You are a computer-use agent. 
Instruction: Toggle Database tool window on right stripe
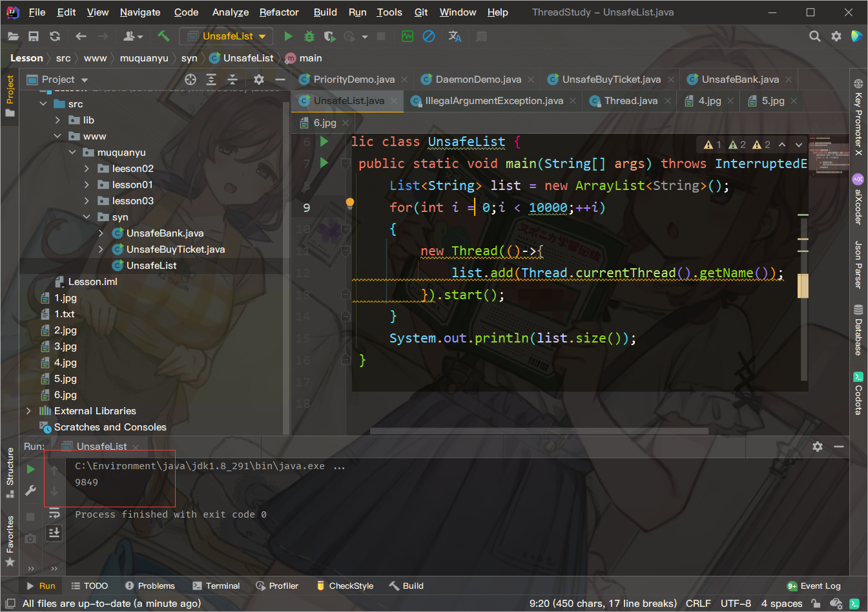(x=858, y=330)
